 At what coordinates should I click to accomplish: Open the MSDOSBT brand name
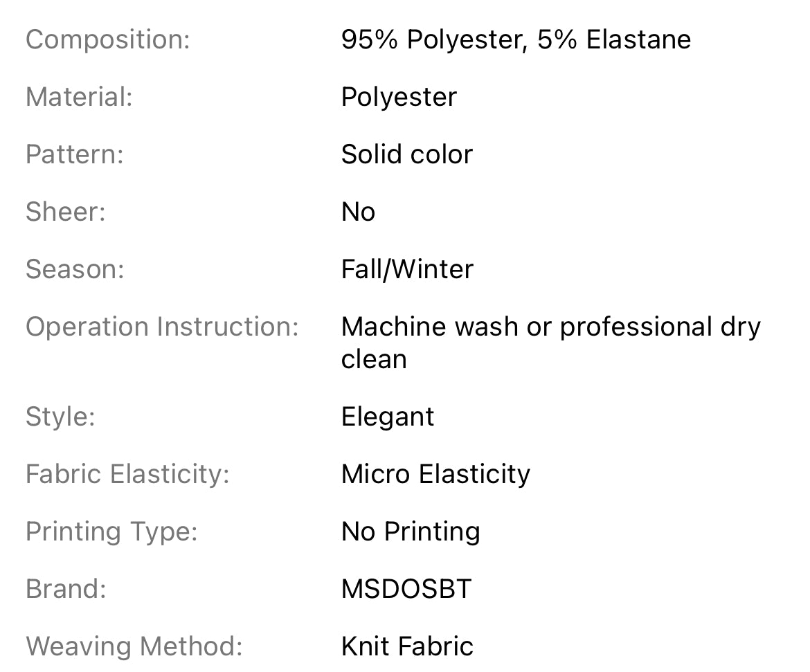coord(406,589)
